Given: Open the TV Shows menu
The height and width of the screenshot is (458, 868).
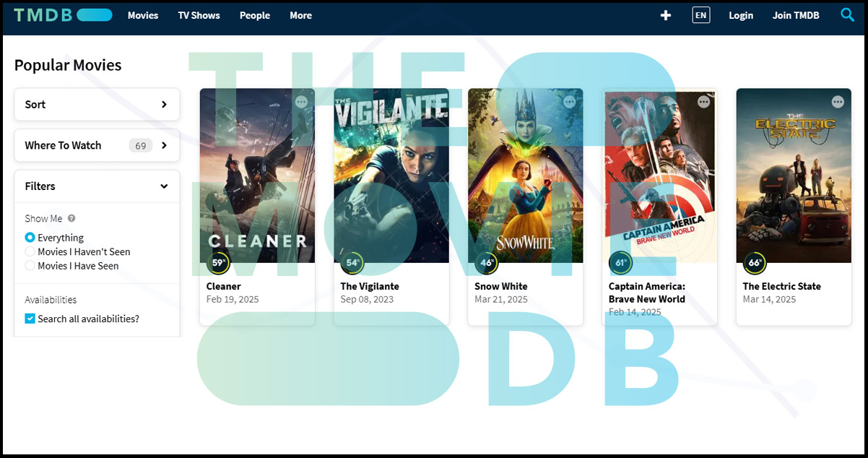Looking at the screenshot, I should [199, 15].
